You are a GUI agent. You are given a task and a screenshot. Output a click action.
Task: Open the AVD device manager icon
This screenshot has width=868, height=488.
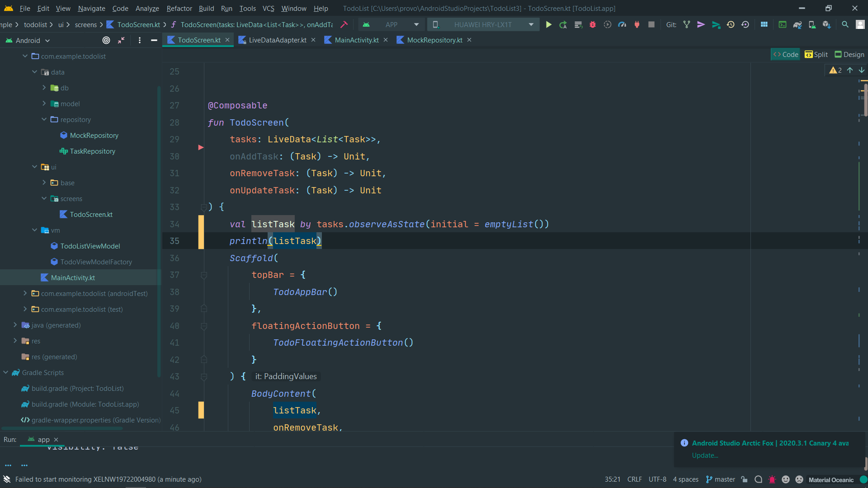click(x=812, y=25)
